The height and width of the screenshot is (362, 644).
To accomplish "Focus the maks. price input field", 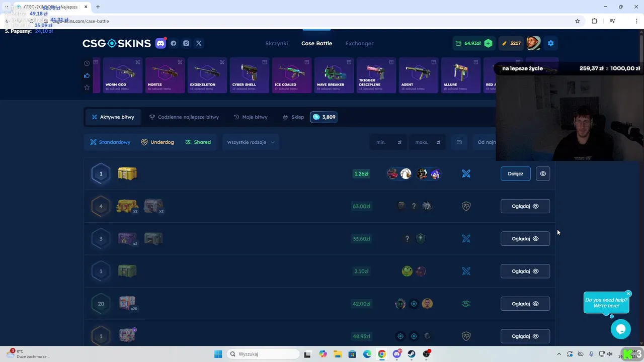I will point(428,142).
